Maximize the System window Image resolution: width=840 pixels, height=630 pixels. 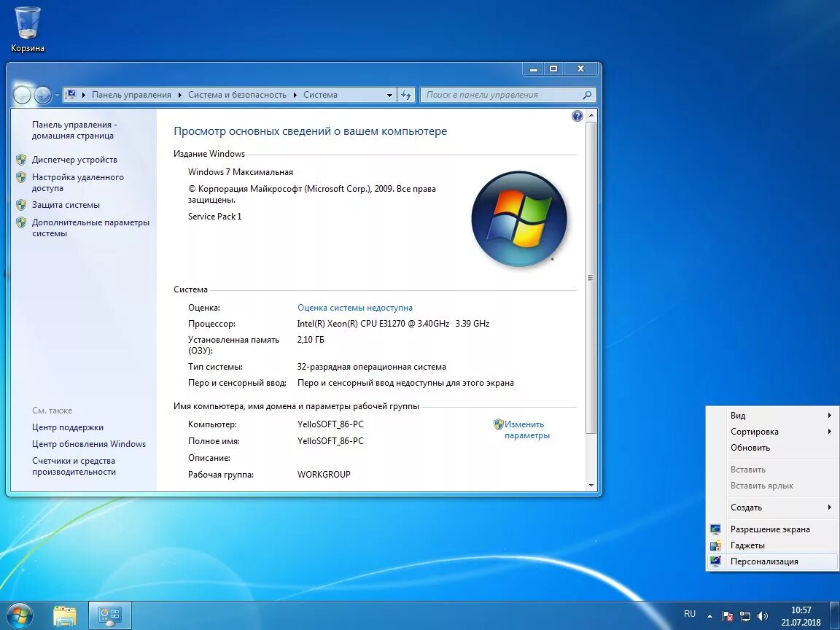click(x=554, y=69)
